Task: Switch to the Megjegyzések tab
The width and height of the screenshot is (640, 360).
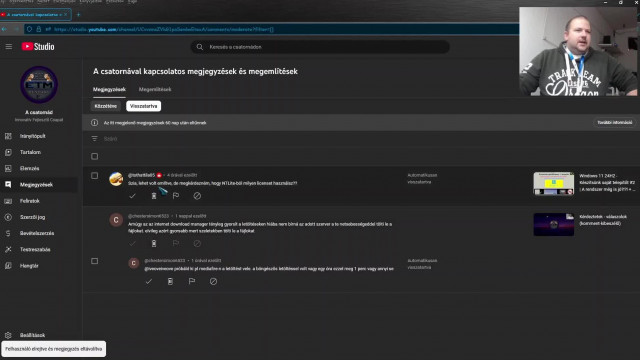Action: (x=109, y=89)
